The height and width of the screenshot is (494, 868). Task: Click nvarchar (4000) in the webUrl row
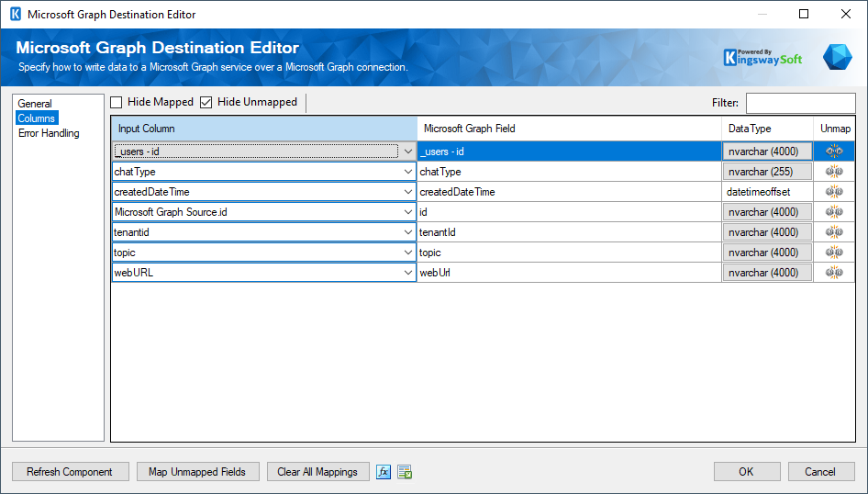pyautogui.click(x=767, y=273)
